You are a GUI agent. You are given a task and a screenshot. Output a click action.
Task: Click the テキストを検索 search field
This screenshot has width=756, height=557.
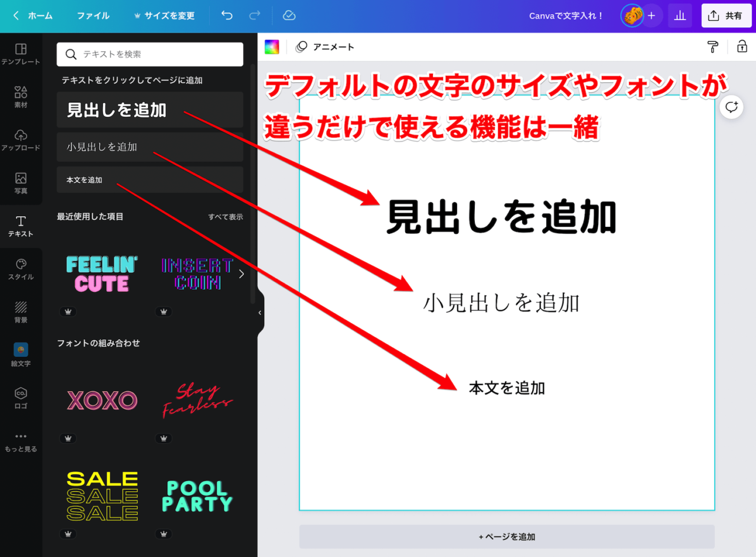[149, 54]
